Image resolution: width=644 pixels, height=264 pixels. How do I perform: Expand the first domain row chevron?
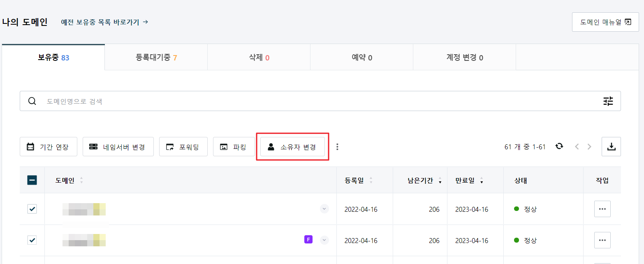coord(324,209)
